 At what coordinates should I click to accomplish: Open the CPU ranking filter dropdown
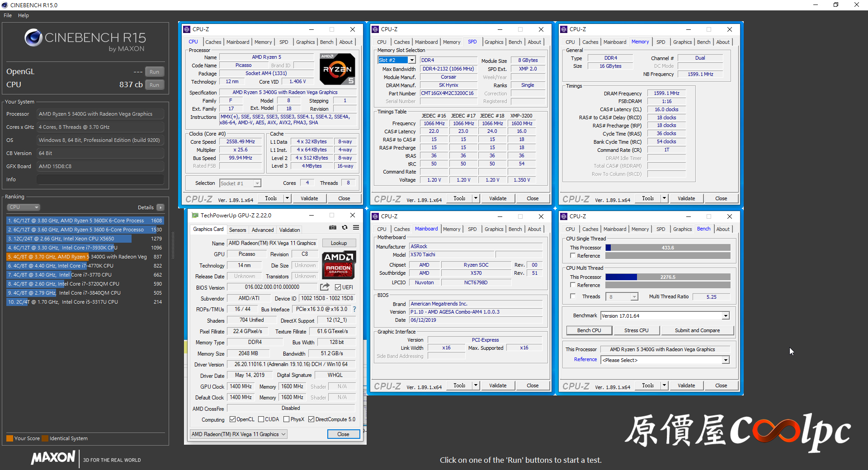click(x=24, y=207)
